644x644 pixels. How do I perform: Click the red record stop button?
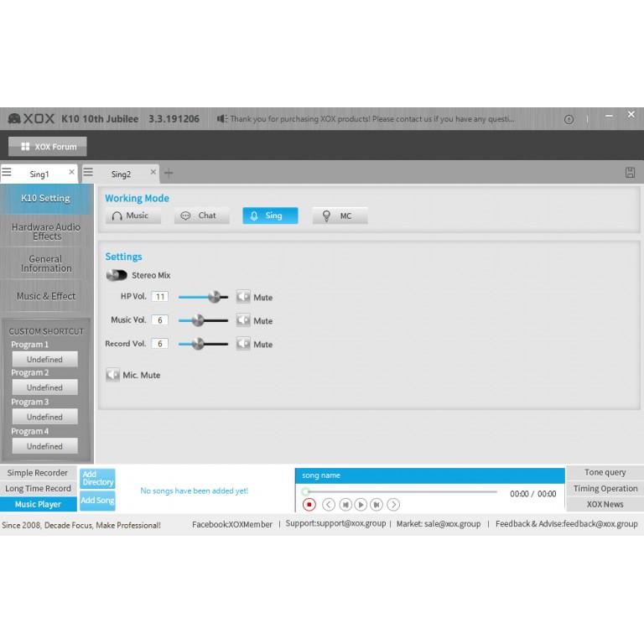click(309, 504)
